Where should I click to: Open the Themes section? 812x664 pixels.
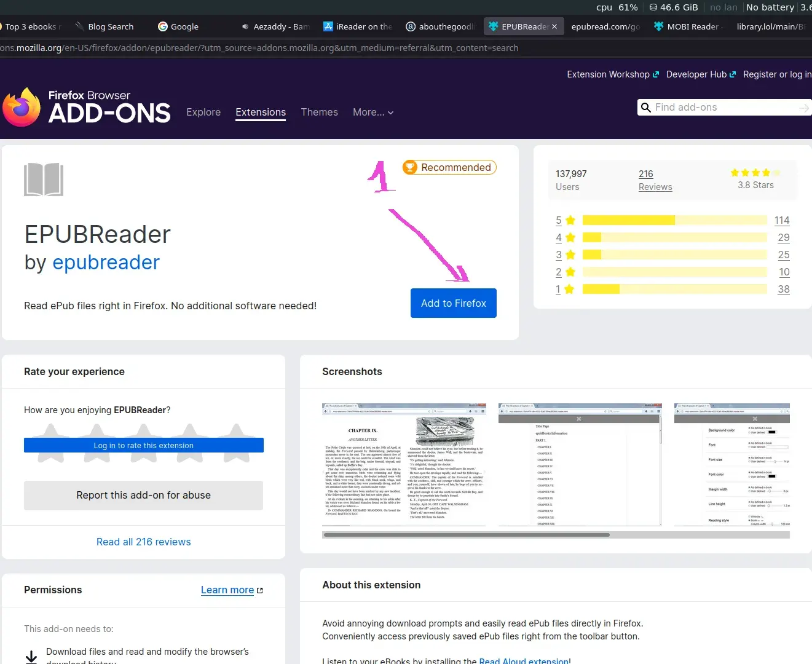320,112
